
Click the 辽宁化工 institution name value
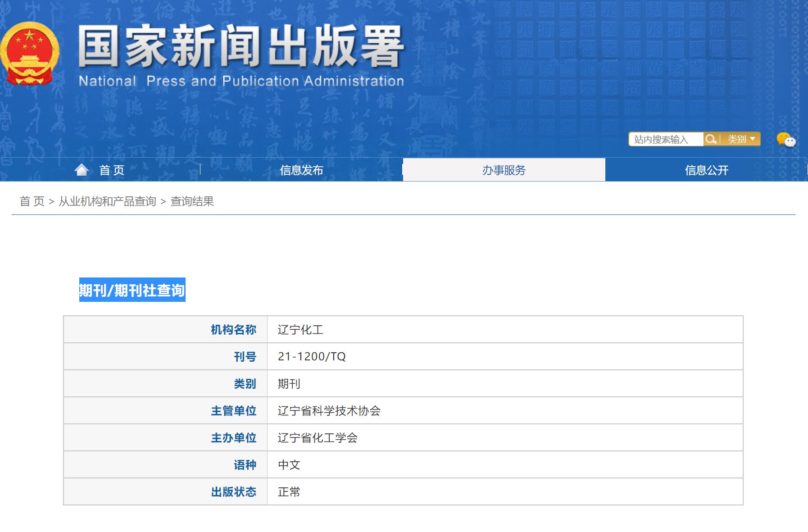300,330
